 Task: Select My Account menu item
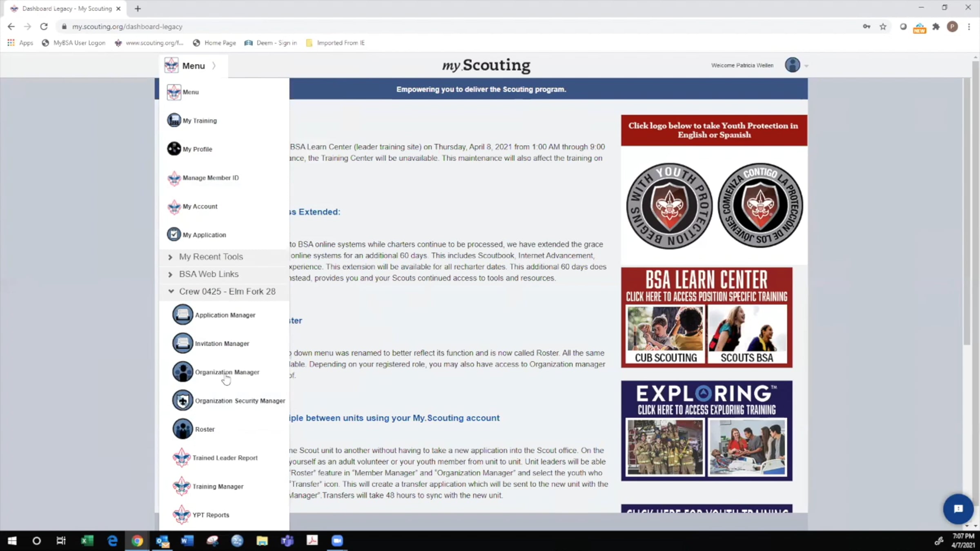click(200, 207)
